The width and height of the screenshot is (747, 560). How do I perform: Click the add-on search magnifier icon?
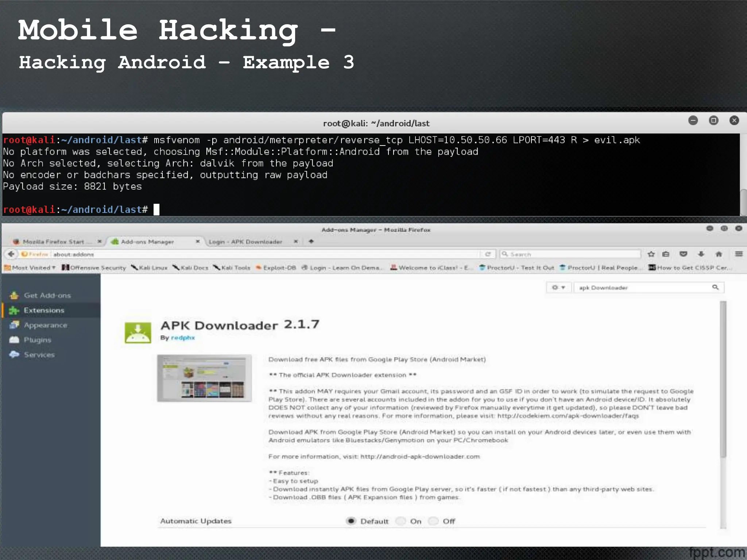tap(715, 287)
